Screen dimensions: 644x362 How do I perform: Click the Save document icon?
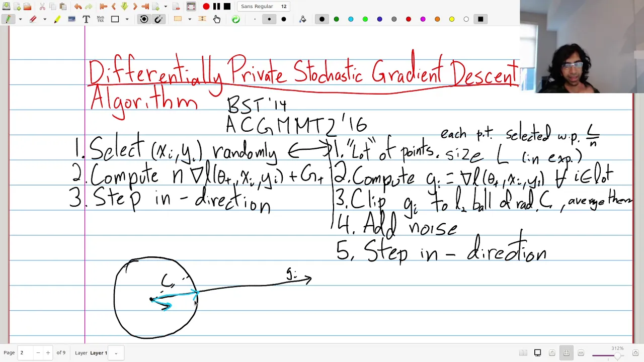click(x=6, y=7)
